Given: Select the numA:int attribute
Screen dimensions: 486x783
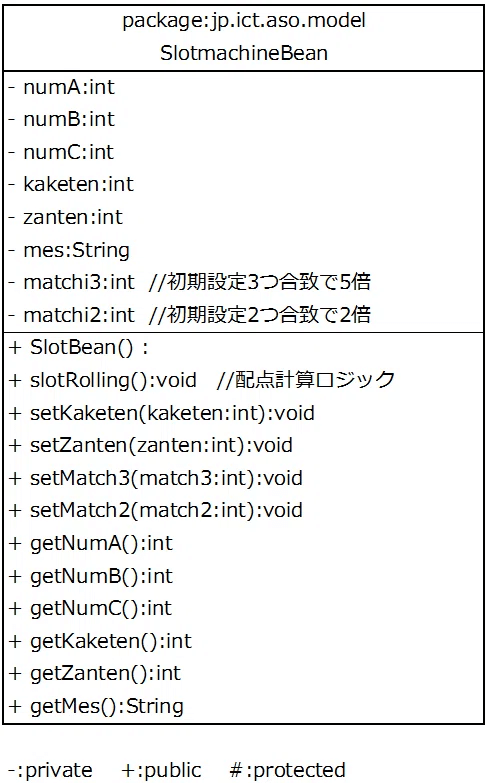Looking at the screenshot, I should (62, 87).
